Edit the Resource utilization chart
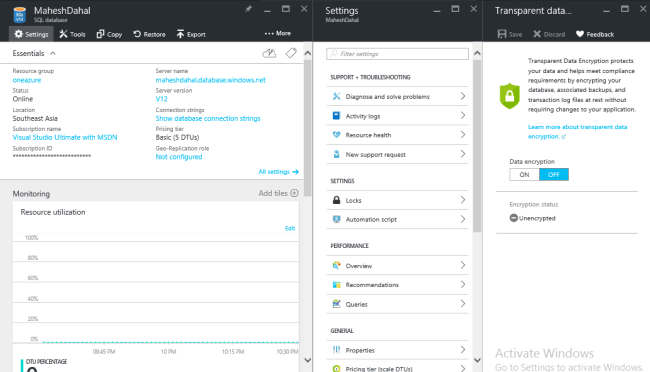Image resolution: width=650 pixels, height=372 pixels. (x=290, y=228)
